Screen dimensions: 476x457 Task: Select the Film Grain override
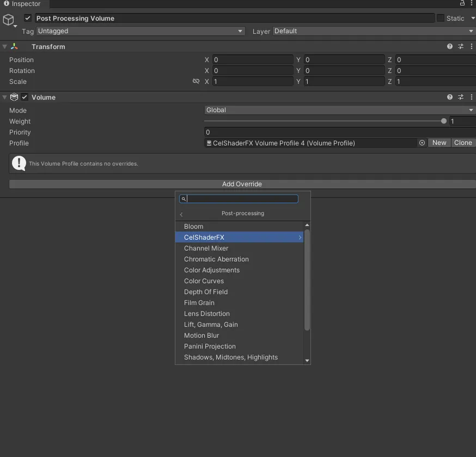coord(239,302)
